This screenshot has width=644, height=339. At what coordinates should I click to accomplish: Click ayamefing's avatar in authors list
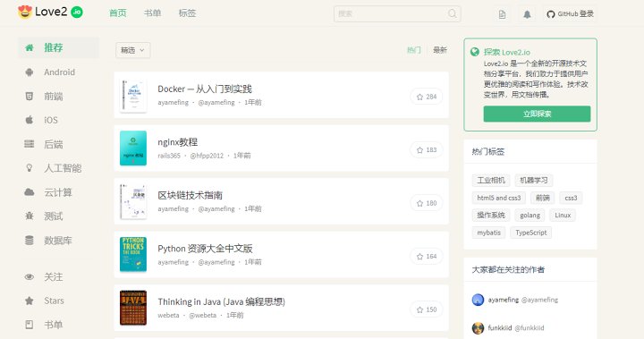click(x=478, y=300)
